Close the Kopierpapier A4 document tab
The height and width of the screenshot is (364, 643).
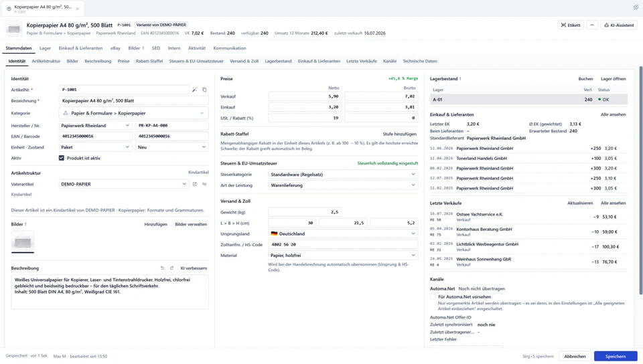click(78, 9)
